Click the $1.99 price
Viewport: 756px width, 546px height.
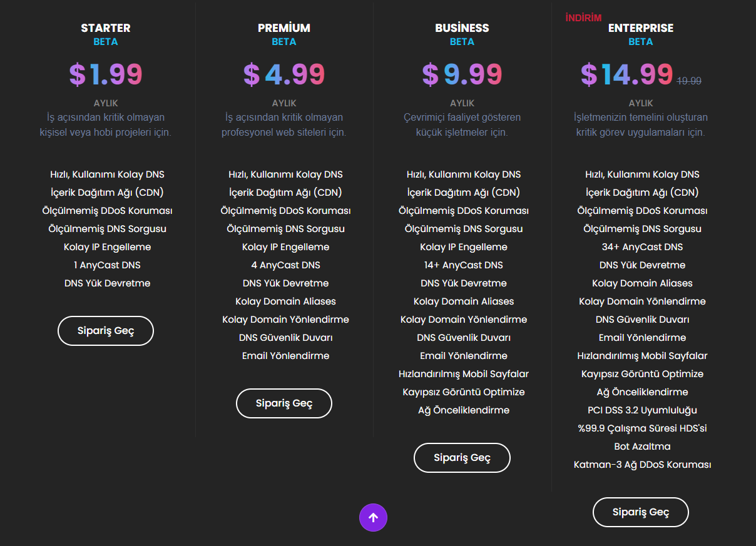pos(106,74)
